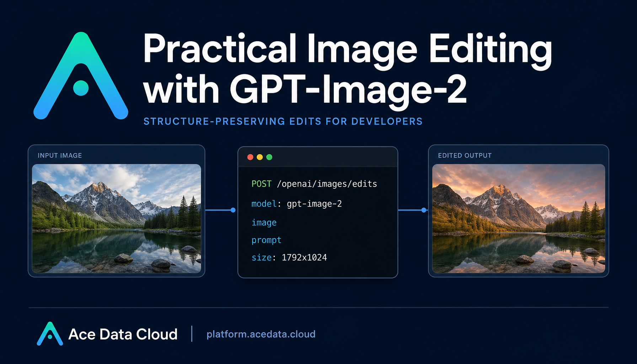The width and height of the screenshot is (637, 364).
Task: Click the yellow dot in the code window
Action: (x=260, y=157)
